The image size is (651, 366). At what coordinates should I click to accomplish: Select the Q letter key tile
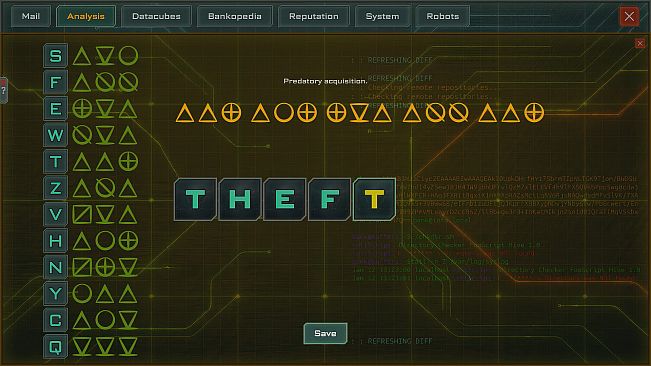point(55,346)
